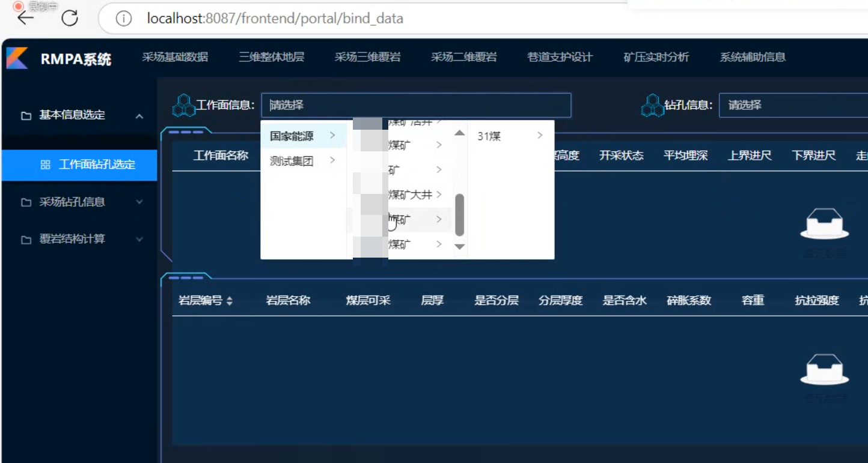
Task: Click the RMPA系统 logo icon
Action: coord(17,58)
